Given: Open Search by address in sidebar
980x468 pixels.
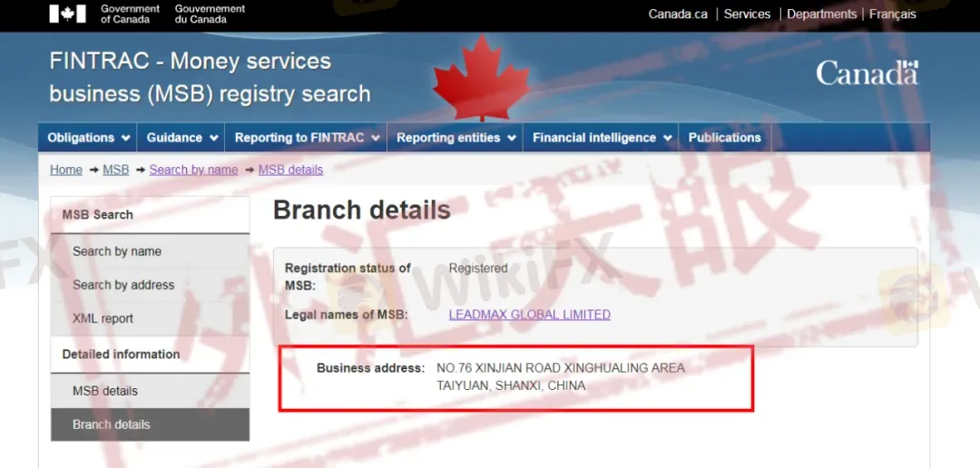Looking at the screenshot, I should 150,285.
